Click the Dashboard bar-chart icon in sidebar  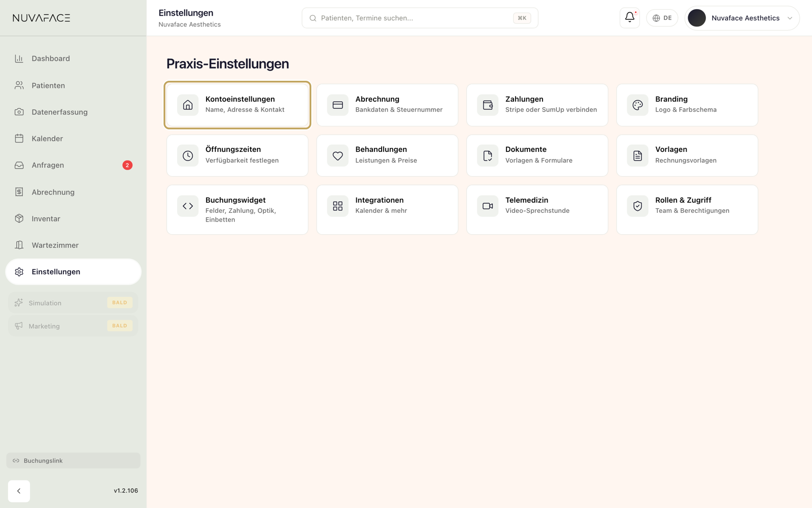coord(19,58)
